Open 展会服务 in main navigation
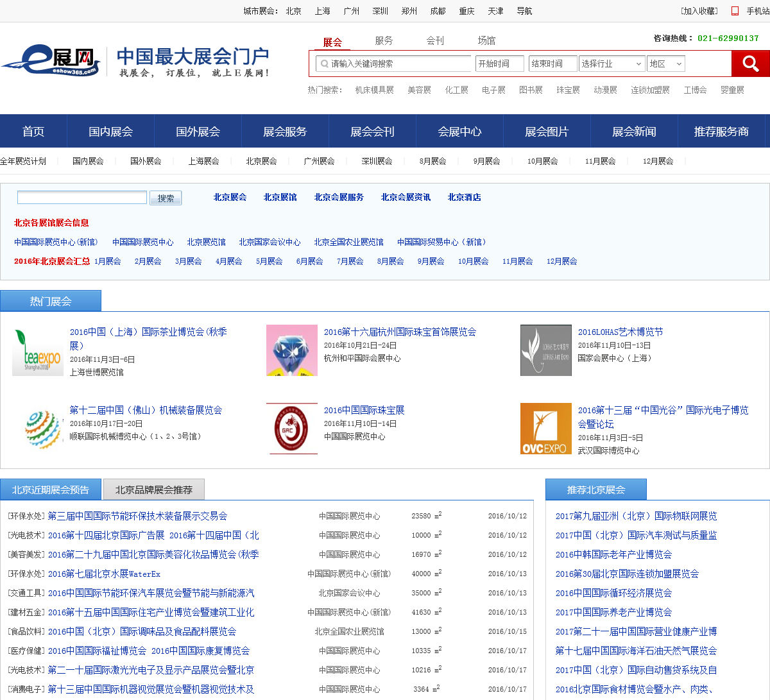 point(285,132)
